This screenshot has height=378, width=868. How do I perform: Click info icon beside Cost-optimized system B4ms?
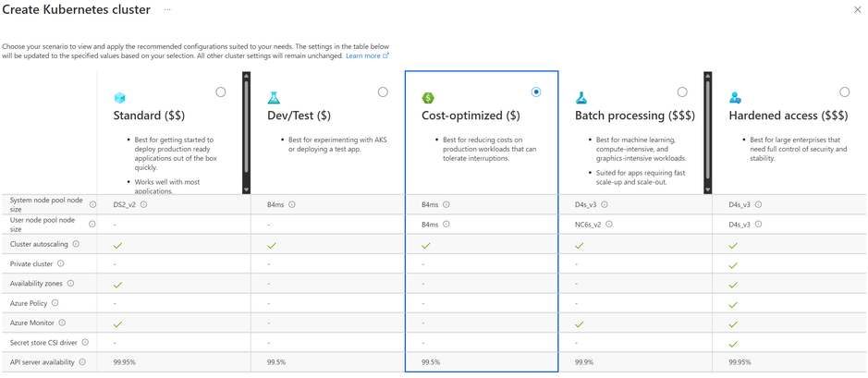point(446,204)
